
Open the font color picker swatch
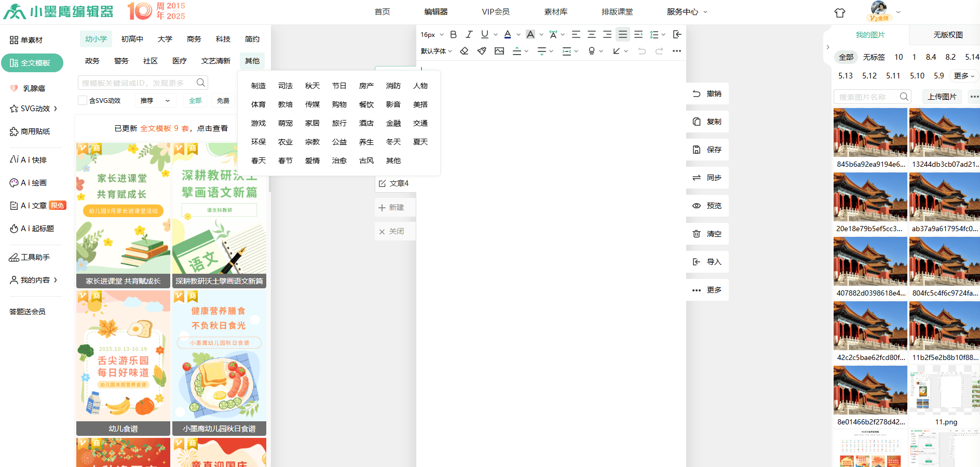tap(508, 34)
